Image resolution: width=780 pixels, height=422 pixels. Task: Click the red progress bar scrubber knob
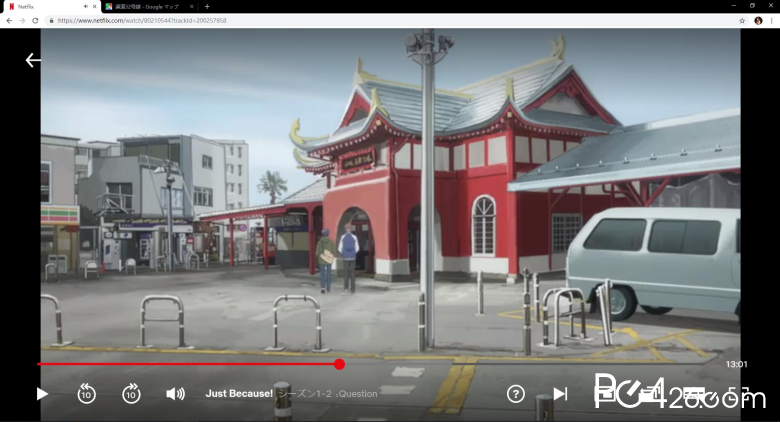click(x=339, y=364)
